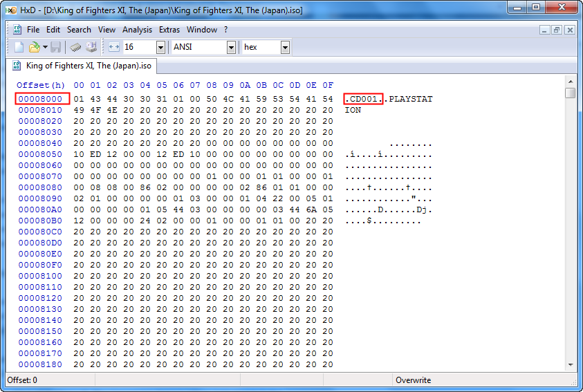Image resolution: width=583 pixels, height=392 pixels.
Task: Open the bytes per row dropdown
Action: click(160, 48)
